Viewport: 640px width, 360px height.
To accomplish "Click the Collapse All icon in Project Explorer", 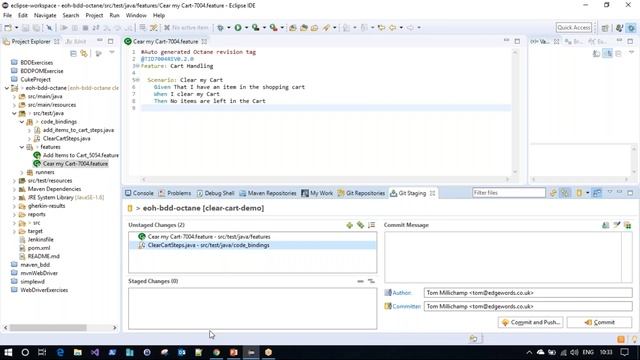I will click(x=73, y=53).
